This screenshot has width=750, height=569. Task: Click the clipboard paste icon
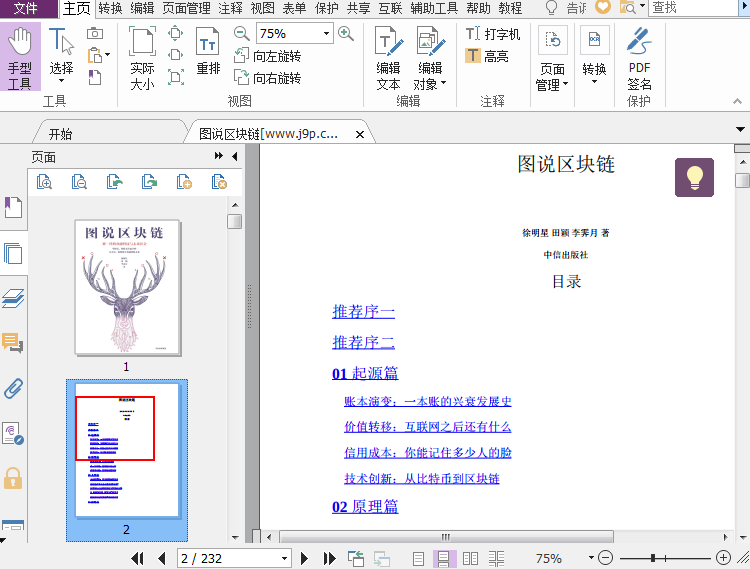click(x=95, y=55)
